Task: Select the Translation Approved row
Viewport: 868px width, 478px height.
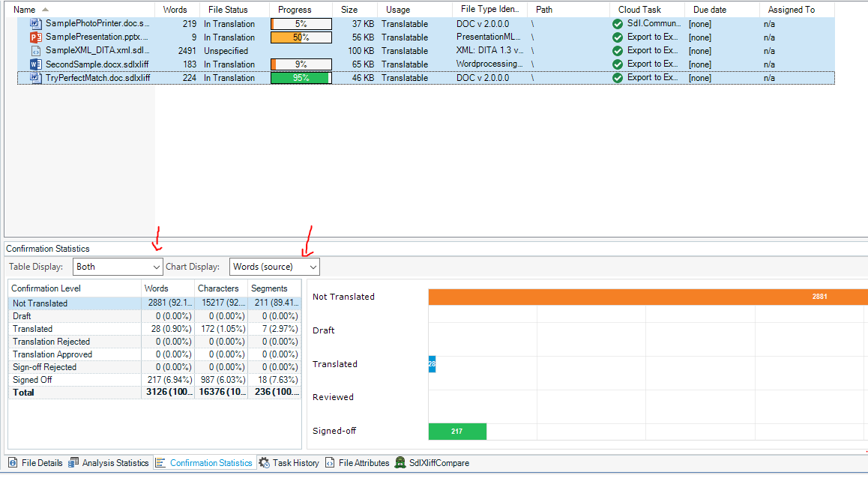Action: click(155, 354)
